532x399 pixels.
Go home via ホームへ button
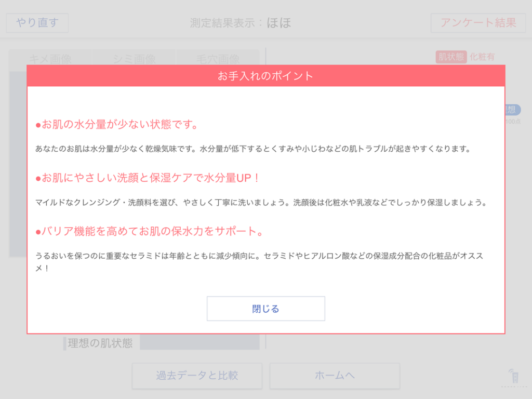click(335, 376)
